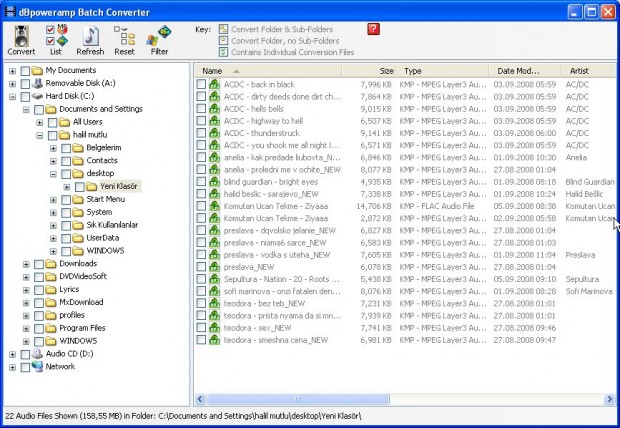
Task: Expand the All Users folder
Action: 40,122
